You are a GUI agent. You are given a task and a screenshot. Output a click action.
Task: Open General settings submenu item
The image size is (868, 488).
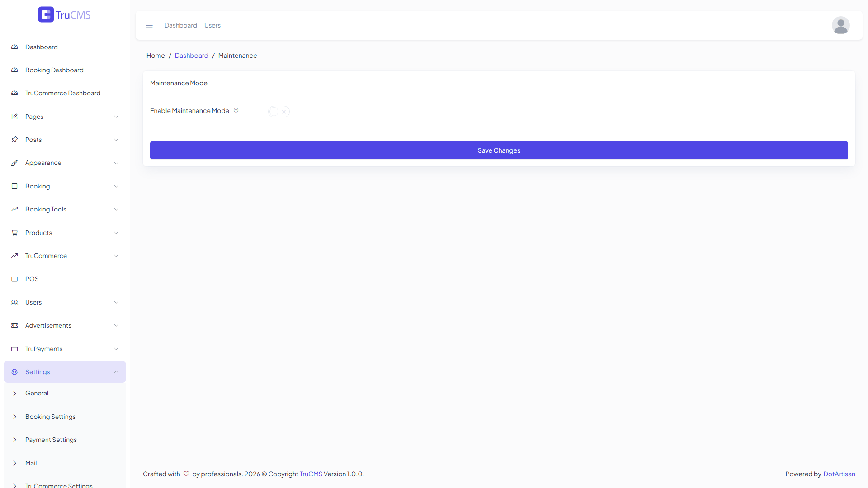[x=65, y=393]
